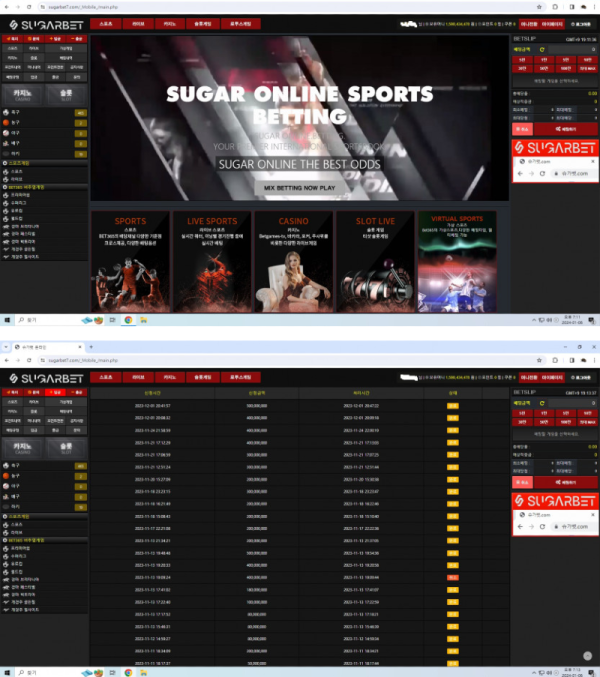Open the SPORTS category card
The height and width of the screenshot is (677, 600).
coord(130,262)
